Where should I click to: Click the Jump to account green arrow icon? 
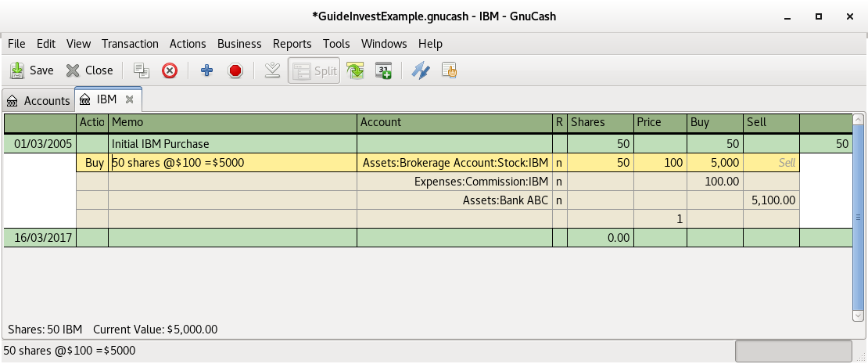[x=356, y=70]
